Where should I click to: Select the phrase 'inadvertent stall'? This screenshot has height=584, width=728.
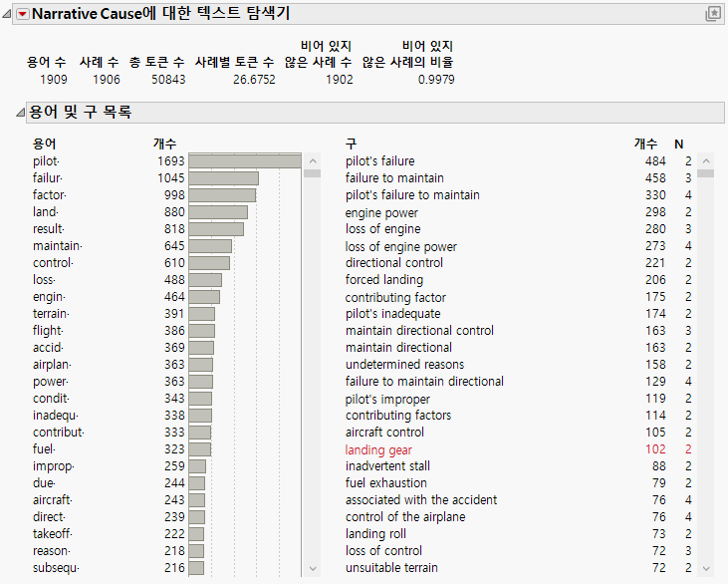coord(387,466)
